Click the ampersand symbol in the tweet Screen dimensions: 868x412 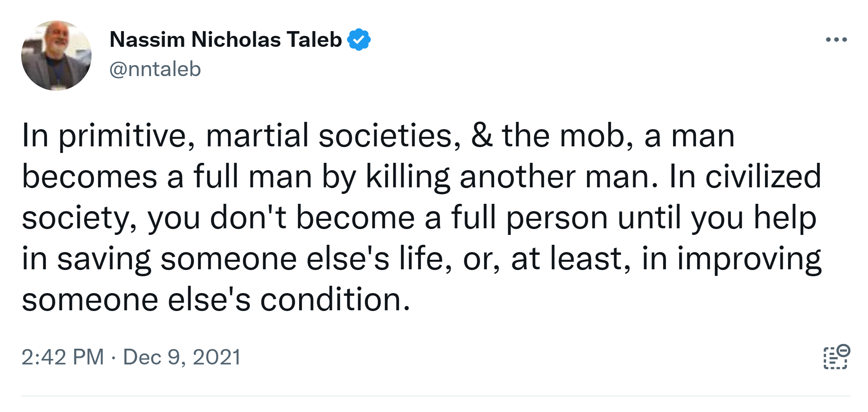482,135
